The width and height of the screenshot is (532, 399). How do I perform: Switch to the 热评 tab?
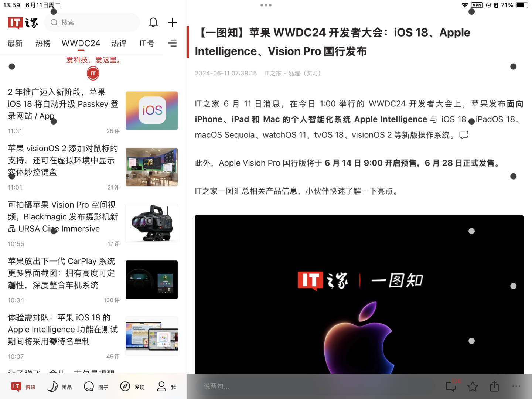119,43
